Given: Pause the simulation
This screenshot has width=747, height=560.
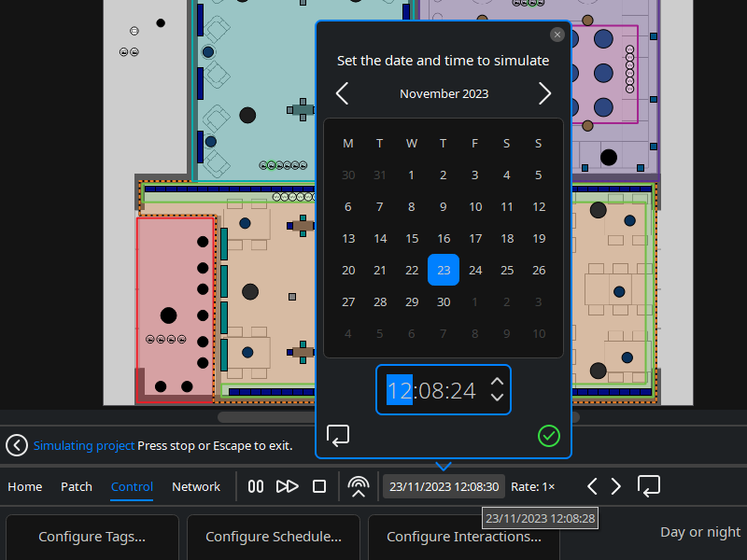Looking at the screenshot, I should 256,486.
